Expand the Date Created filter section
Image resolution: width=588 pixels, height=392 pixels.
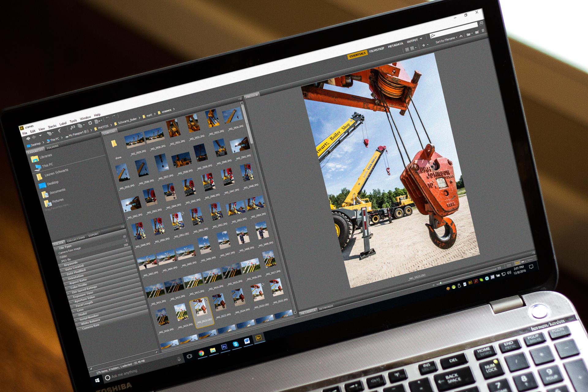(x=74, y=268)
